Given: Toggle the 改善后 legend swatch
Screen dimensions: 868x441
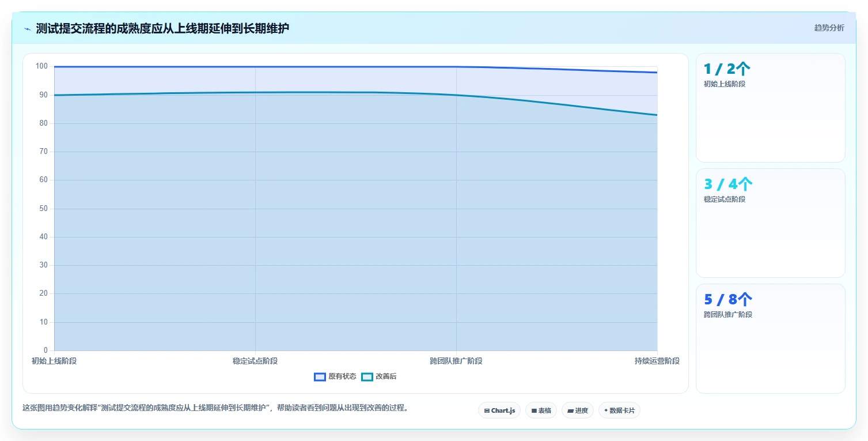Looking at the screenshot, I should pos(367,377).
